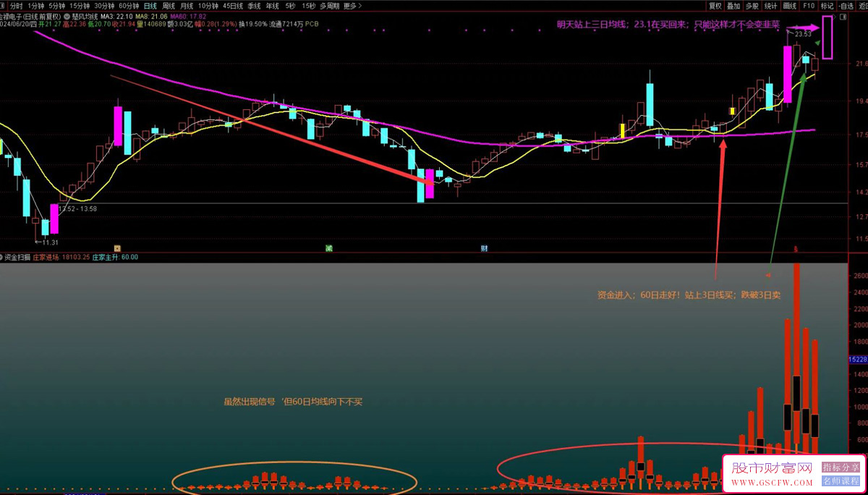Open the F10 company info page

(x=809, y=6)
